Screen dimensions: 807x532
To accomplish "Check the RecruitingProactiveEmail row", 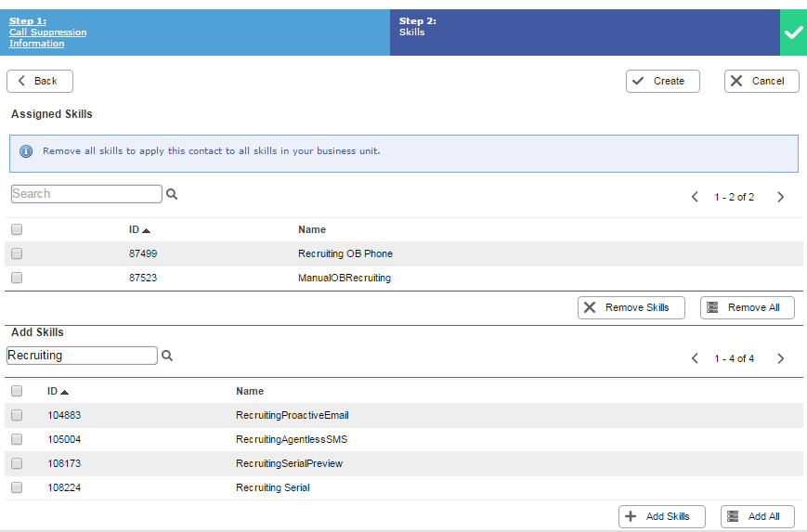I will pos(17,415).
